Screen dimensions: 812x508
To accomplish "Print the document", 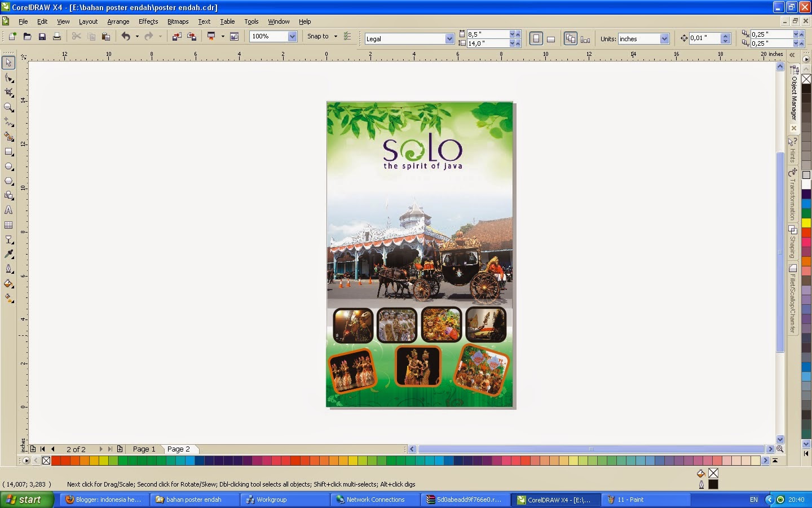I will 56,36.
